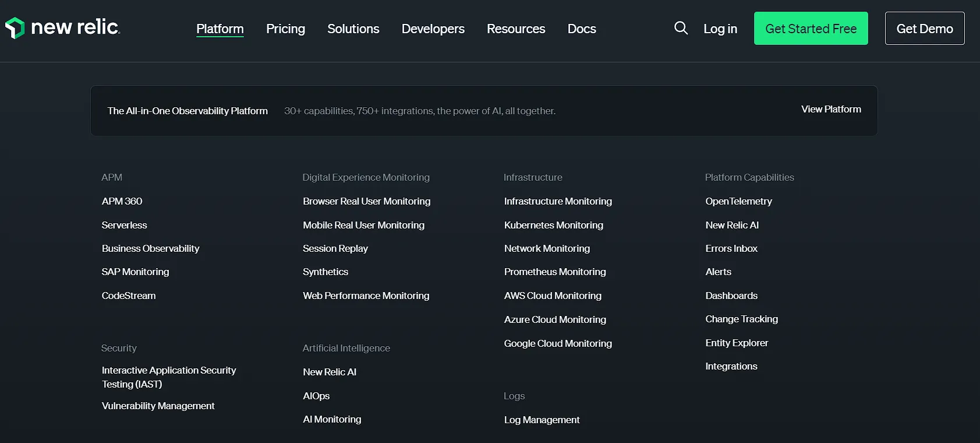Open the Platform menu
980x443 pixels.
coord(220,29)
